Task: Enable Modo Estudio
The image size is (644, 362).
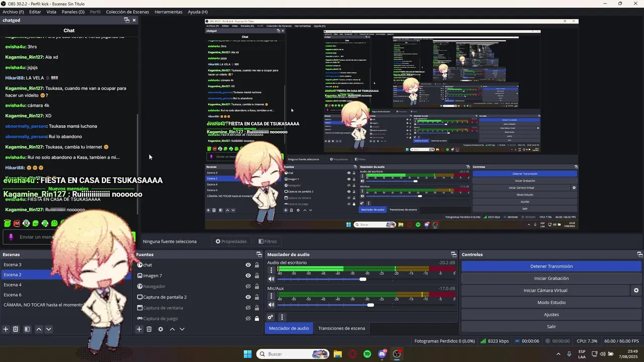Action: pyautogui.click(x=551, y=303)
